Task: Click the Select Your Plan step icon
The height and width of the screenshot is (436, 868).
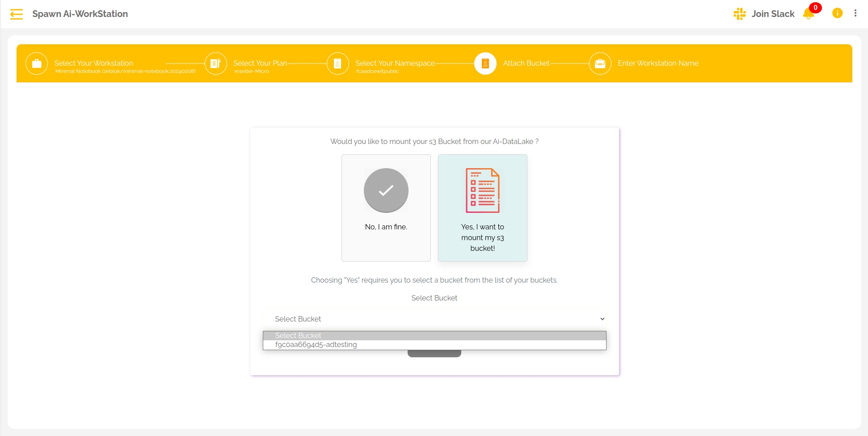Action: 215,63
